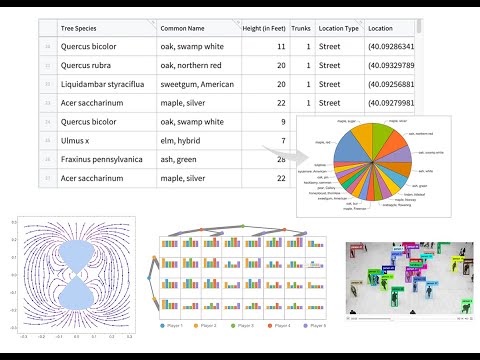Select the Street cell in the Quercus rubra row
This screenshot has width=480, height=360.
point(340,65)
